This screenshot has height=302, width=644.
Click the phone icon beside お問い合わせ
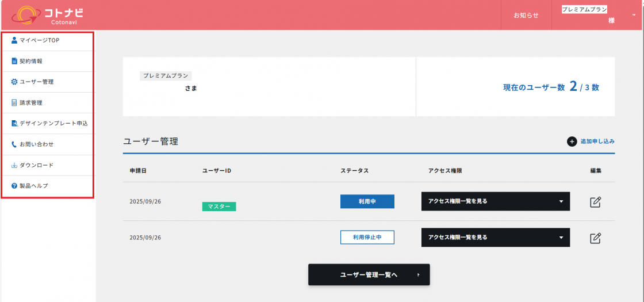14,144
